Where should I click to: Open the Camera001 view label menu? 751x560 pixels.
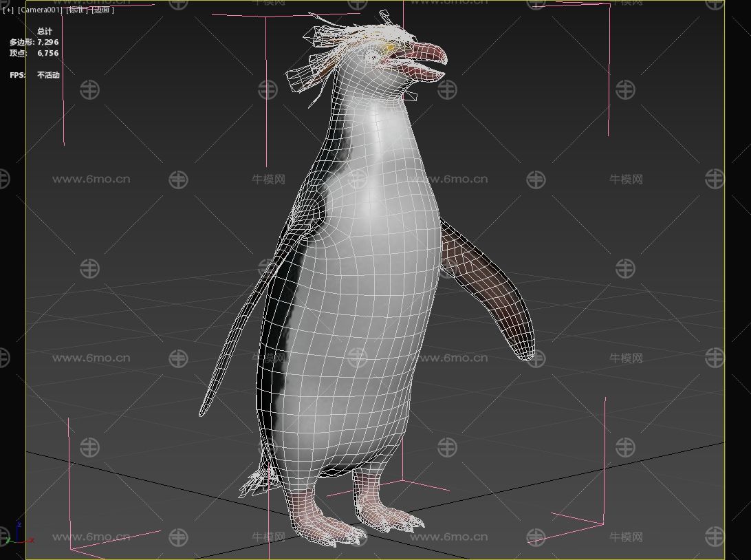40,10
